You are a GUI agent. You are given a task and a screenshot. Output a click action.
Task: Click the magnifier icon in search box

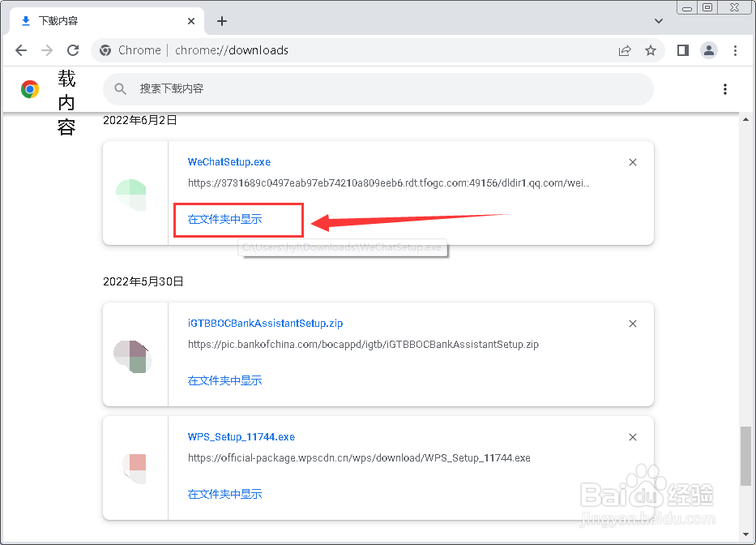coord(120,89)
